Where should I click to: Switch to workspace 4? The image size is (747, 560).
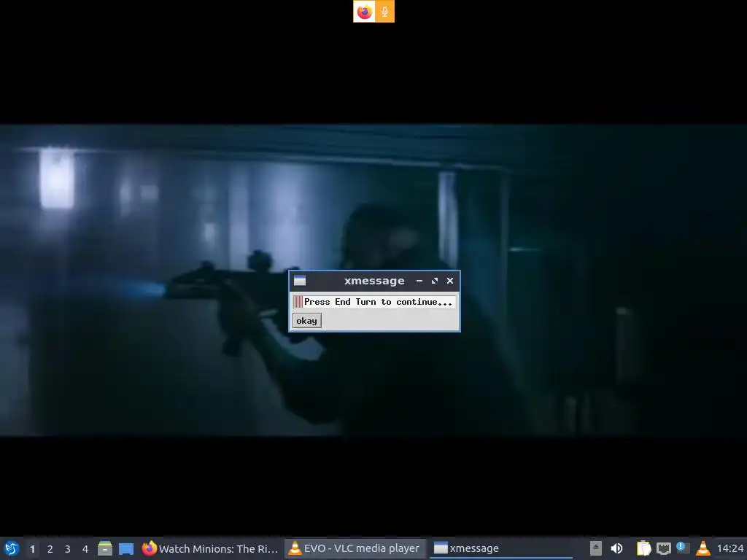[85, 549]
